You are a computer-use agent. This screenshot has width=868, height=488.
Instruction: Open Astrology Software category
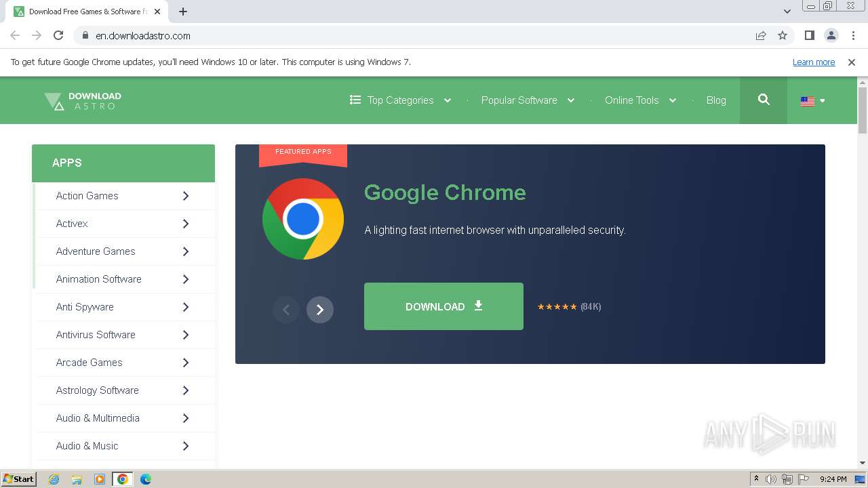(x=97, y=390)
